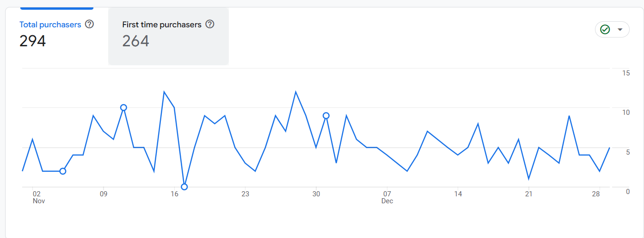644x238 pixels.
Task: Click the chart peak on November 28
Action: (295, 92)
